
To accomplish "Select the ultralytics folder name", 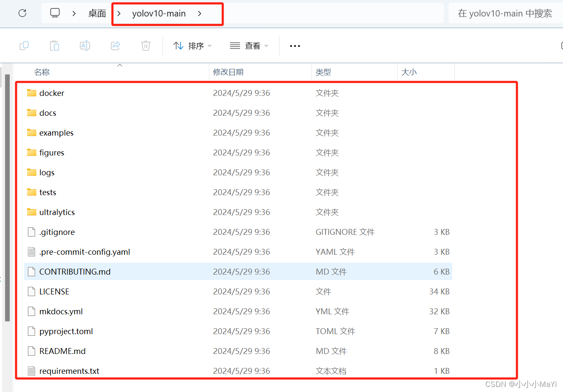I will tap(57, 212).
